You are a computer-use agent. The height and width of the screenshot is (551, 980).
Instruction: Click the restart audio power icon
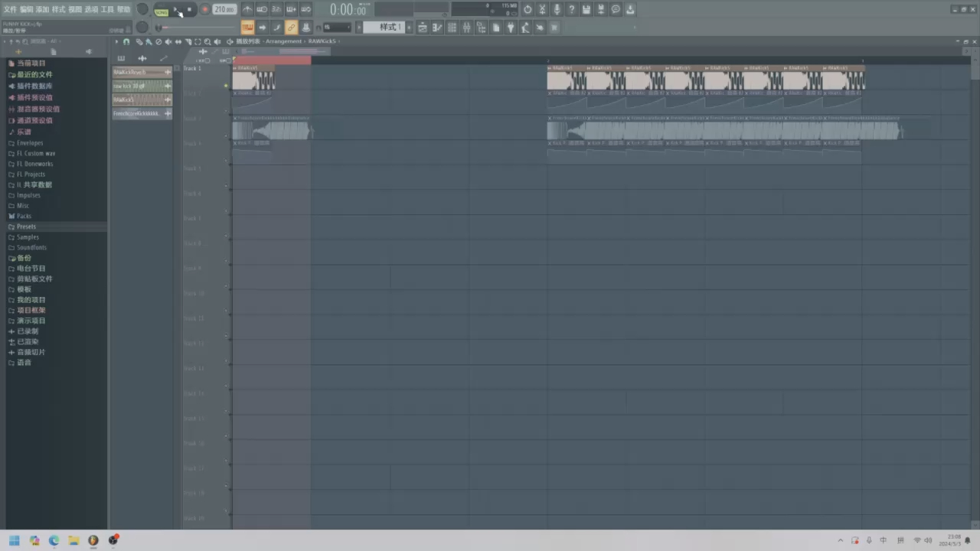pyautogui.click(x=528, y=9)
